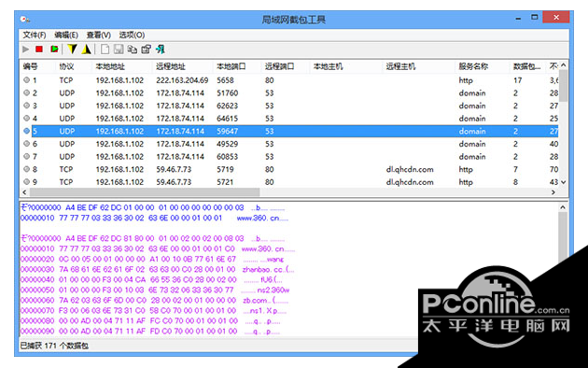The height and width of the screenshot is (368, 588).
Task: Open the 查看(V) menu
Action: pyautogui.click(x=99, y=35)
